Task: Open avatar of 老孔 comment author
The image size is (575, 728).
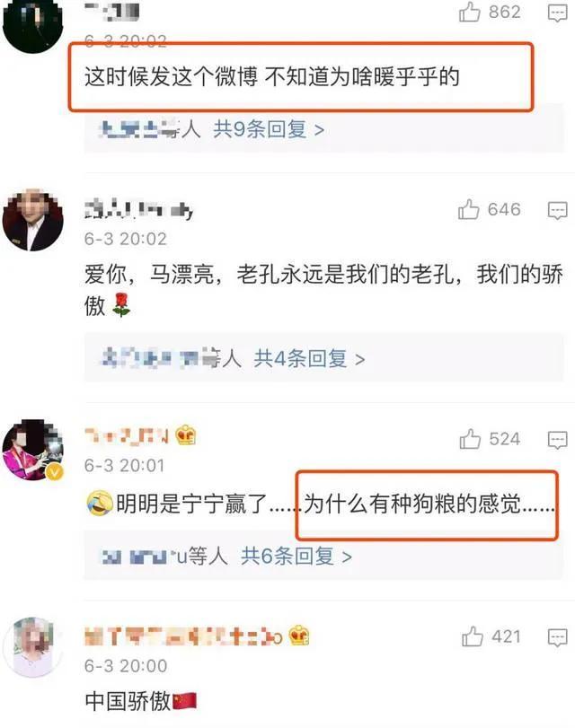Action: click(32, 219)
